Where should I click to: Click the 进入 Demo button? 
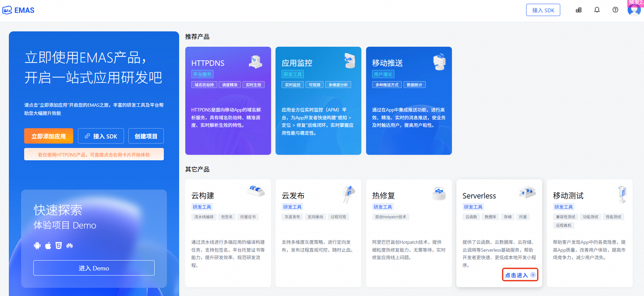point(94,268)
